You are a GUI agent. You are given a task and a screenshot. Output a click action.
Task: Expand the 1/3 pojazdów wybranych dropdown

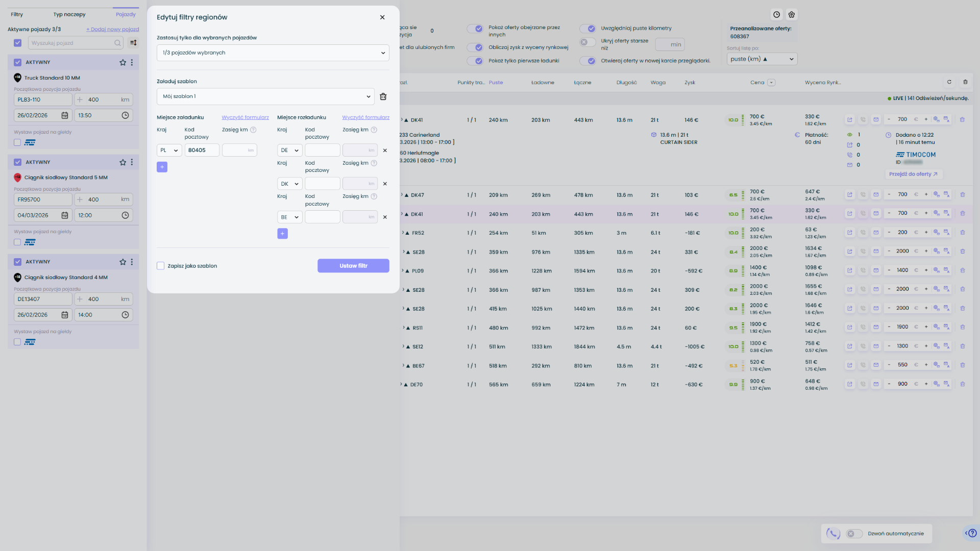pos(273,53)
